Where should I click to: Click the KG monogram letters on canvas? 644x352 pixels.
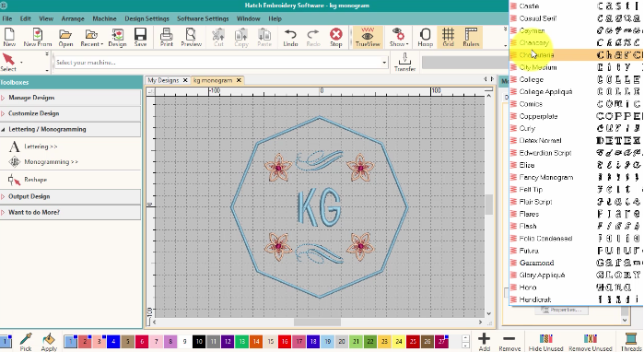click(319, 207)
